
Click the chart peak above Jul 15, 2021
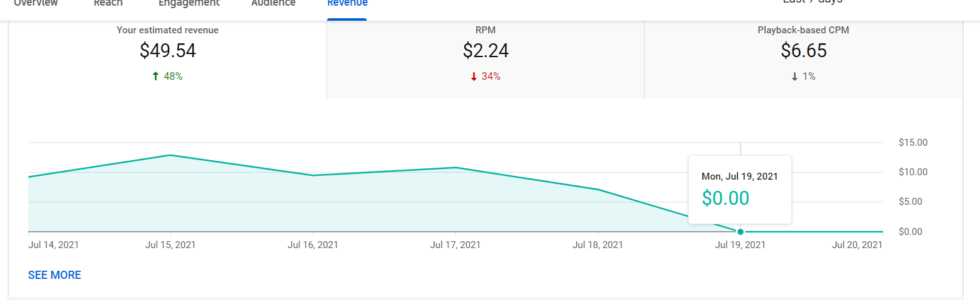pyautogui.click(x=170, y=155)
